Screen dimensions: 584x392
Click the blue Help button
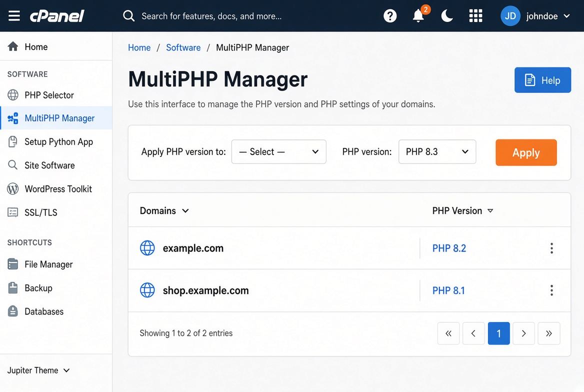[x=542, y=80]
